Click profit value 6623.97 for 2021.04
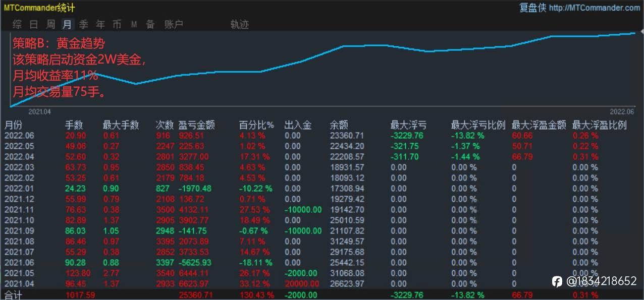 pos(193,284)
